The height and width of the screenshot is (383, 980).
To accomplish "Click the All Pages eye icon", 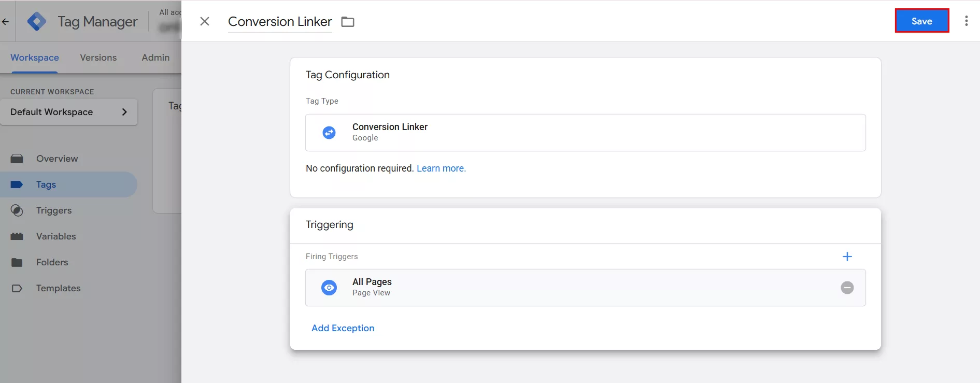I will click(329, 288).
